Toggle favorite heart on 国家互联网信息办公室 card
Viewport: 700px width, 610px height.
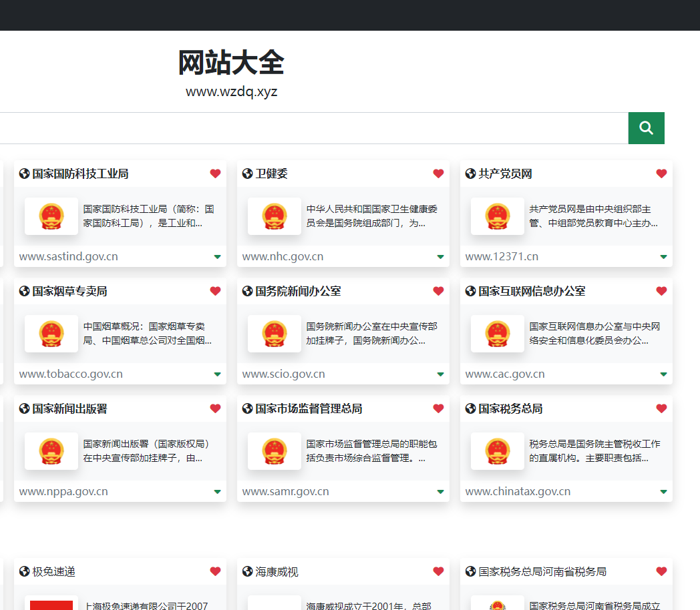point(662,291)
